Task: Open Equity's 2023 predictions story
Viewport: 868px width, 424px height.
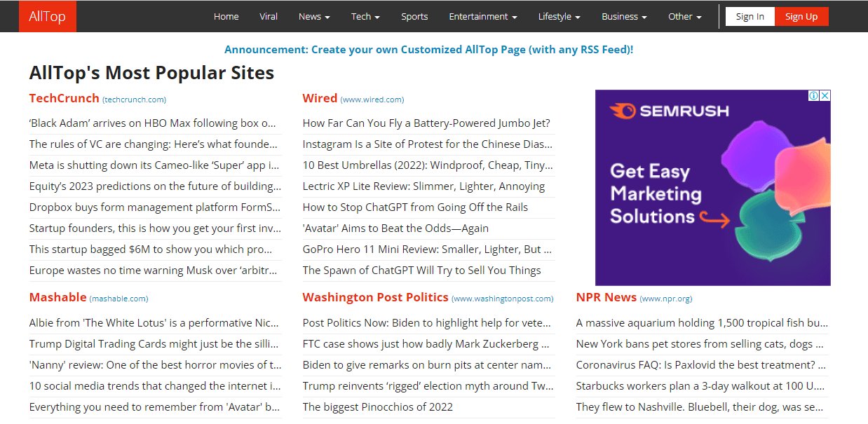Action: tap(155, 186)
